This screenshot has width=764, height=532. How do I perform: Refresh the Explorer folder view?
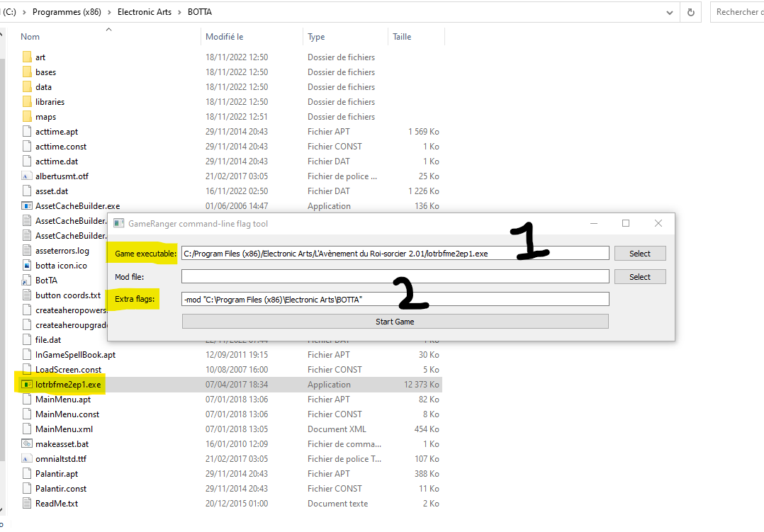click(x=691, y=12)
